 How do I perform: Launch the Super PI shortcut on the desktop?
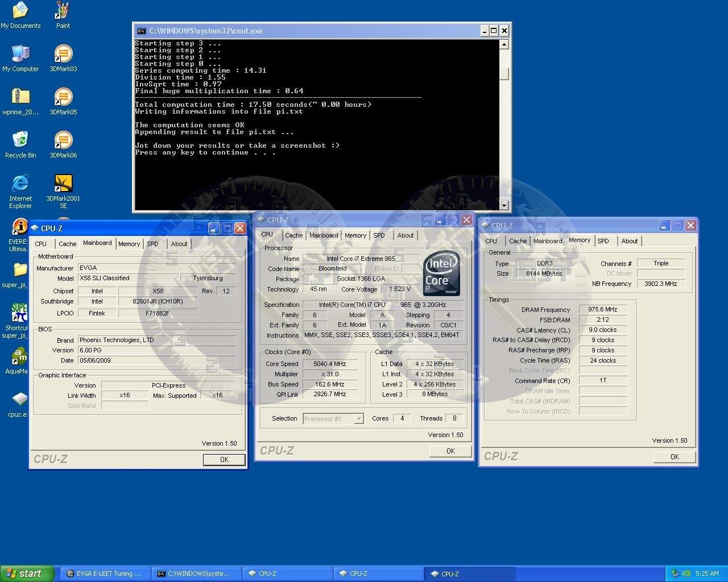point(16,321)
